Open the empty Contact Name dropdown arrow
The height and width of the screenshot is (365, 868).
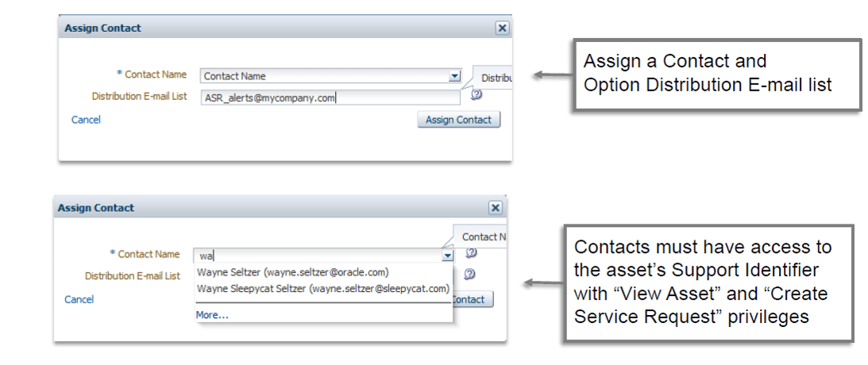pyautogui.click(x=454, y=76)
